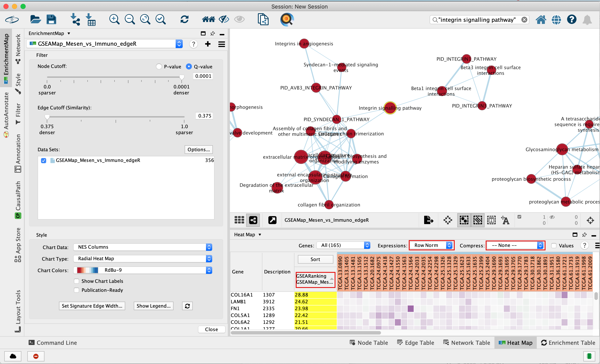
Task: Click the Import Table from File icon
Action: coord(91,19)
